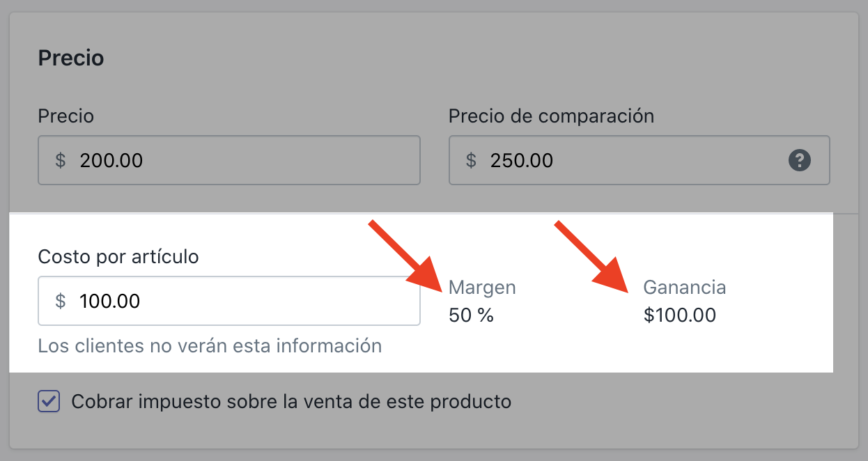Click the dollar sign in the Precio field
This screenshot has height=461, width=868.
click(x=61, y=161)
